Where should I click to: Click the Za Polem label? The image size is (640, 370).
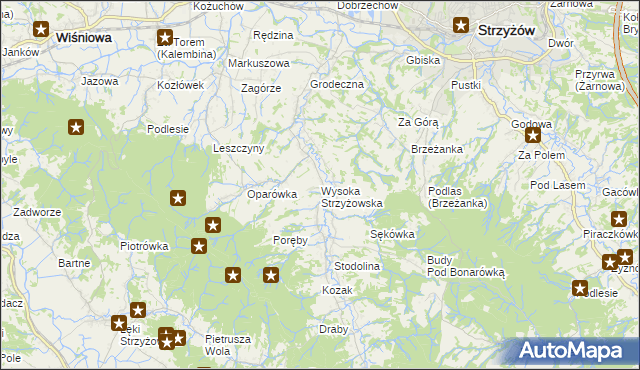[x=541, y=155]
